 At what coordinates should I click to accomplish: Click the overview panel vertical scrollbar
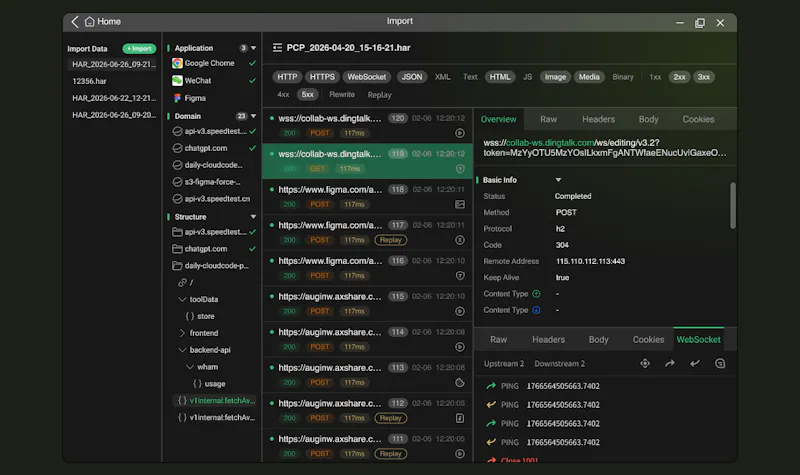(733, 206)
